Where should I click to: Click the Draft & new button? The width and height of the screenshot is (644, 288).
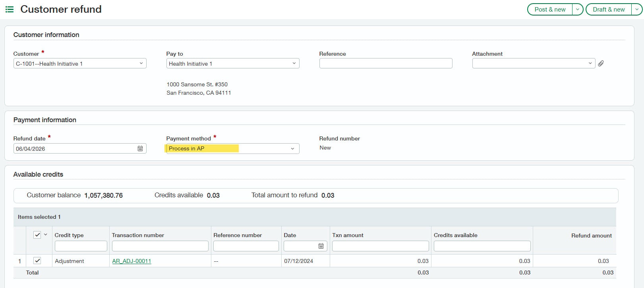pos(609,9)
